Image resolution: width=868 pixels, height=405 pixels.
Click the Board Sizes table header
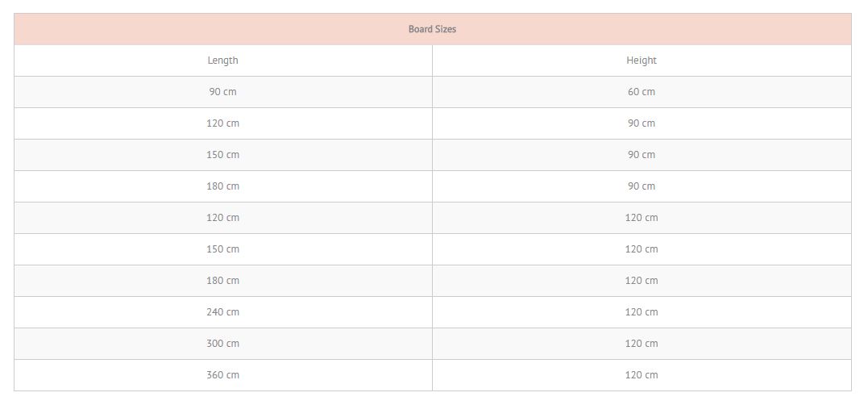tap(432, 29)
